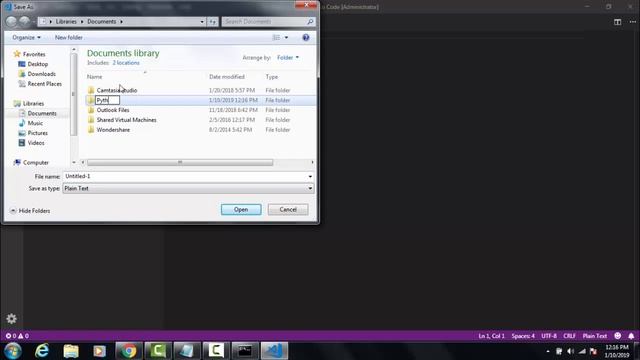The image size is (640, 360).
Task: Select Documents library in navigation pane
Action: click(38, 113)
